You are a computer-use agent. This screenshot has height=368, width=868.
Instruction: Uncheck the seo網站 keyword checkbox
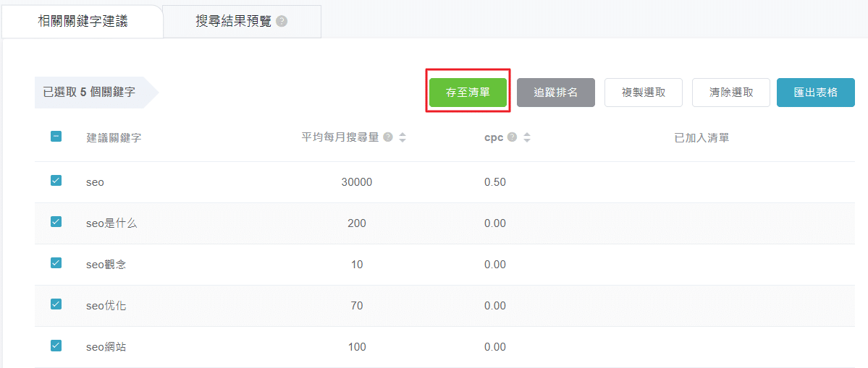(56, 346)
